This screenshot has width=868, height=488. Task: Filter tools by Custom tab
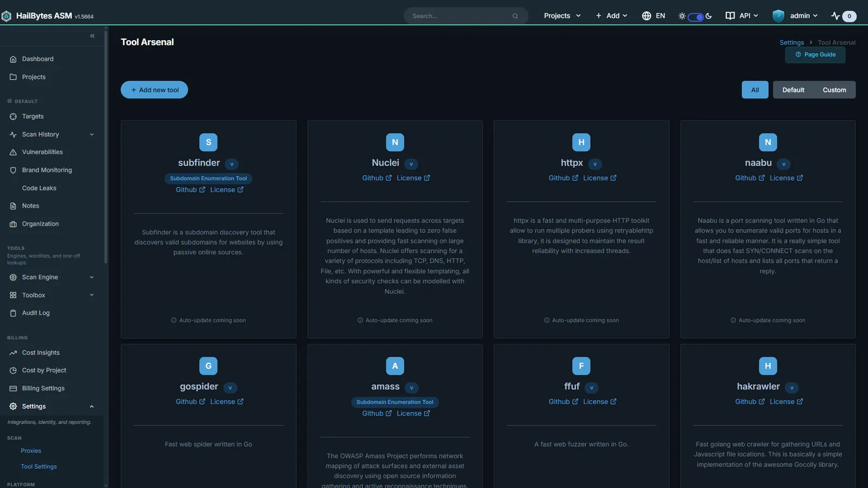[x=834, y=90]
